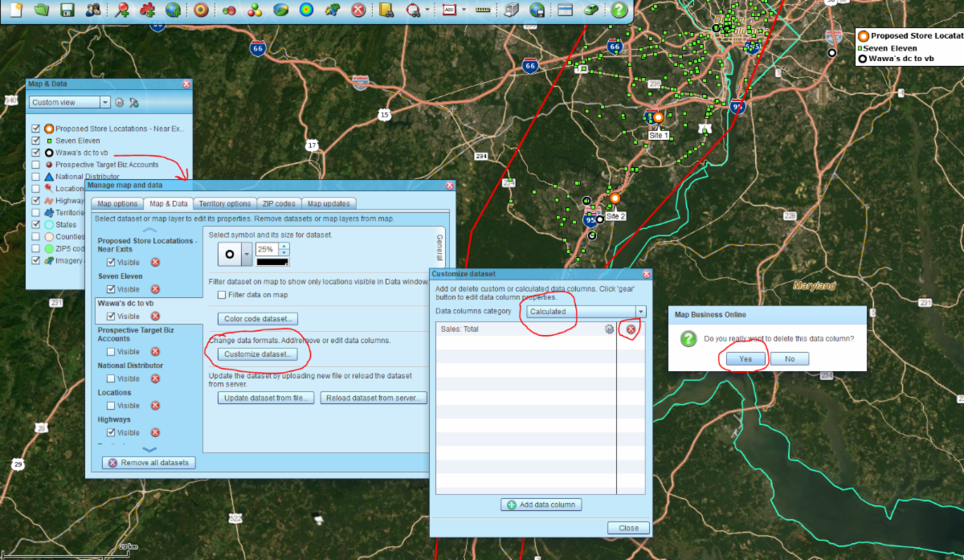Screen dimensions: 964x560
Task: Expand the Data columns category dropdown
Action: pos(640,312)
